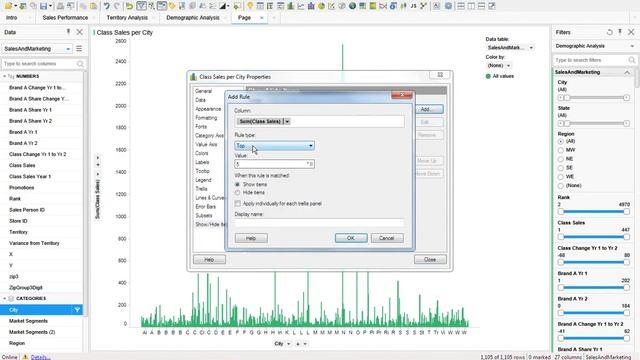Open the Sum(Class Sales) column dropdown
The width and height of the screenshot is (640, 360).
(x=287, y=121)
